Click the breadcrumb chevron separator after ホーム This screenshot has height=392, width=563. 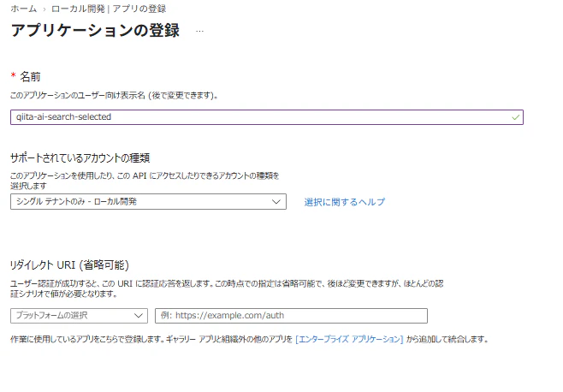(x=44, y=9)
